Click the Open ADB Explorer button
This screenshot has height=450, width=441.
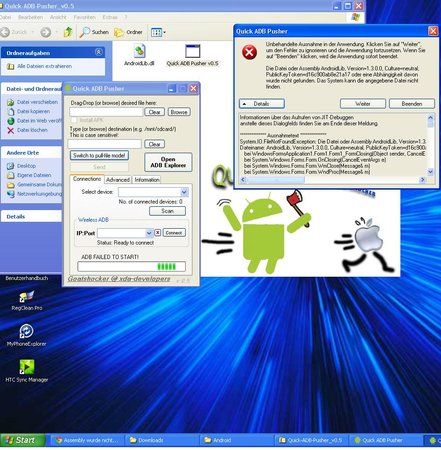point(168,162)
